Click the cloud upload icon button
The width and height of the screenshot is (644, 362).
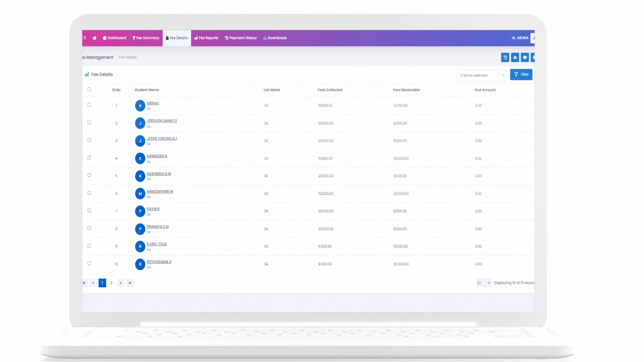coord(515,57)
